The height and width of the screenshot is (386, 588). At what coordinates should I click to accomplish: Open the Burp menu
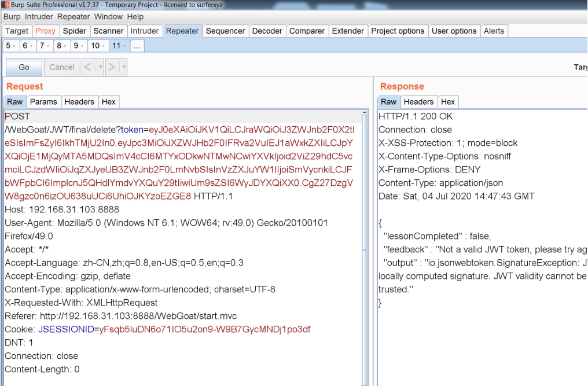[12, 17]
